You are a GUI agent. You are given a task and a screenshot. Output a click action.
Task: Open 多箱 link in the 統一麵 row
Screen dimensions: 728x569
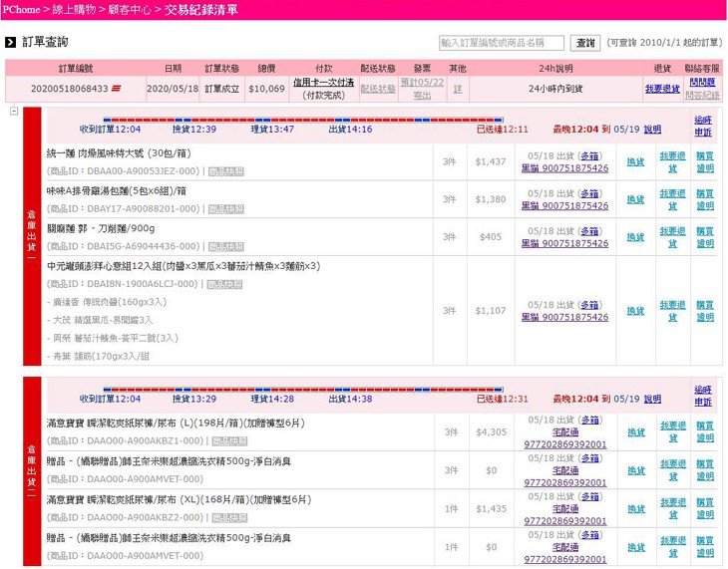tap(589, 155)
